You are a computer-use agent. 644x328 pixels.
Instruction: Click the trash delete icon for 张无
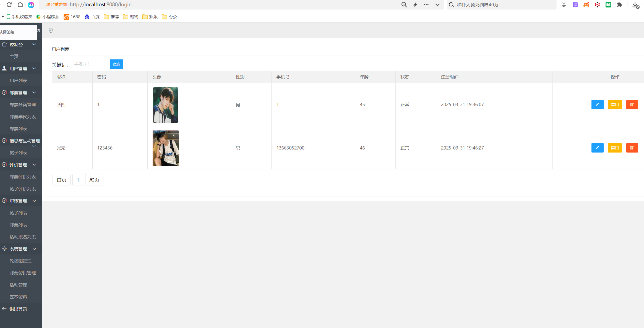point(632,148)
